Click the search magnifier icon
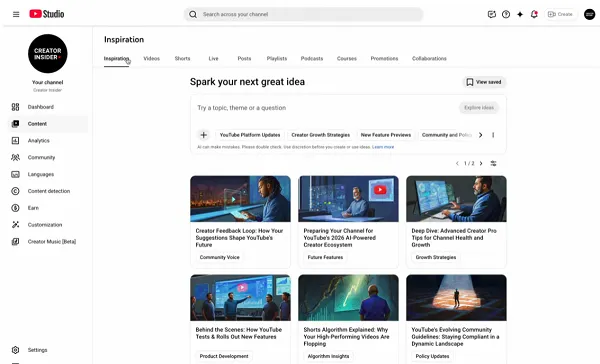The height and width of the screenshot is (364, 600). [x=193, y=15]
